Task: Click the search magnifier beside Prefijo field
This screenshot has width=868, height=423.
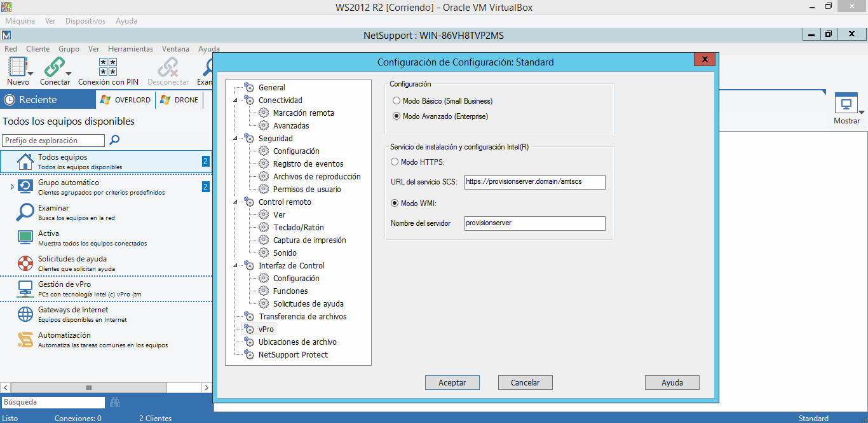Action: (114, 140)
